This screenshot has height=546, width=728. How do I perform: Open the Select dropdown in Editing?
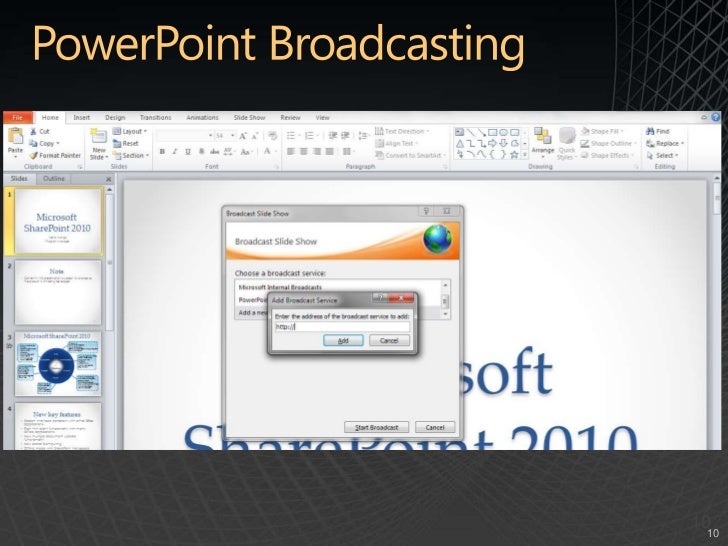click(x=662, y=156)
